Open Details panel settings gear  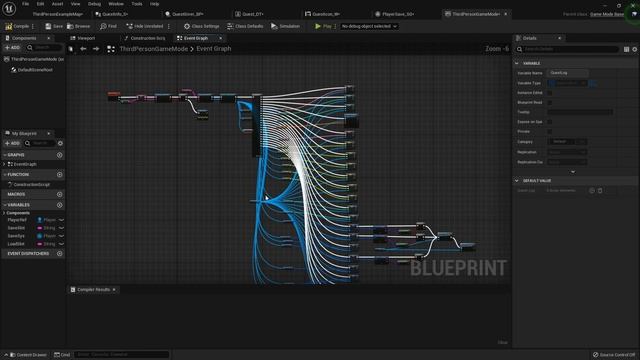coord(635,49)
